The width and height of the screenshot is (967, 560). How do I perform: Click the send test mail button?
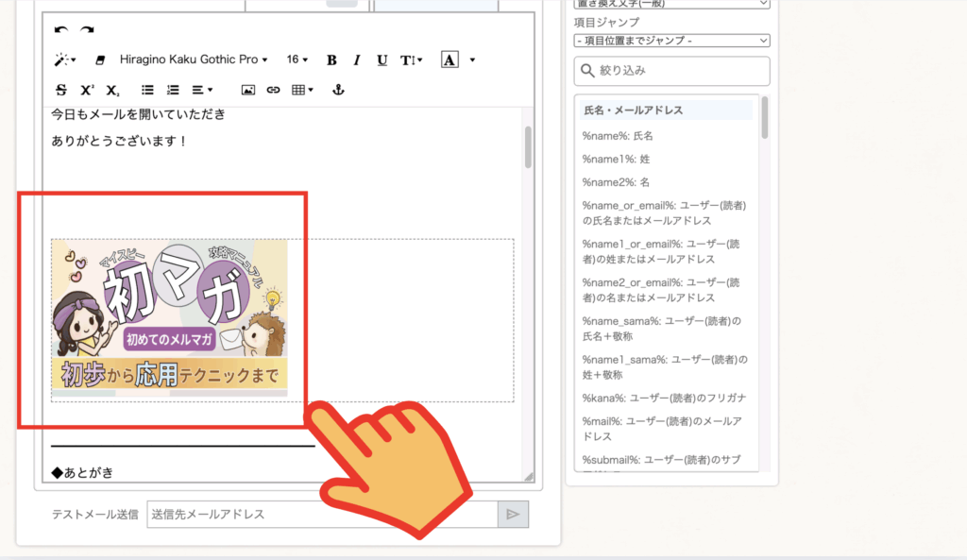[x=513, y=515]
